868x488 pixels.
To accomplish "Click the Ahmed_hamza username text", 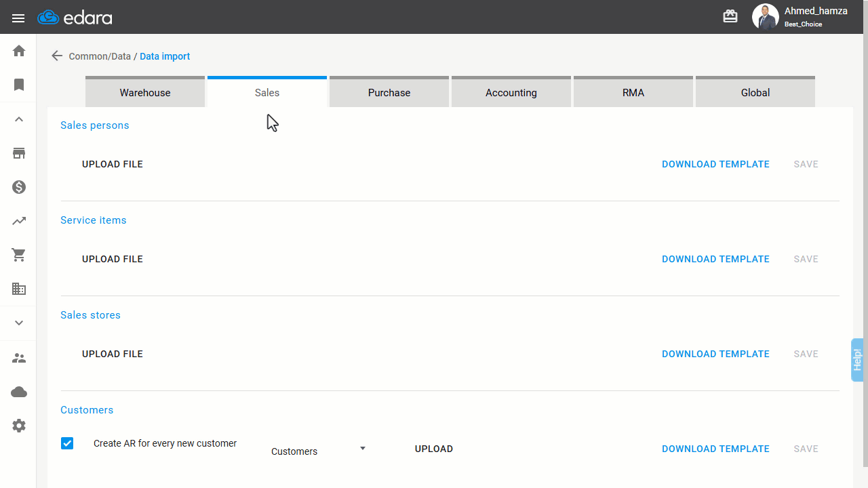I will (x=816, y=11).
